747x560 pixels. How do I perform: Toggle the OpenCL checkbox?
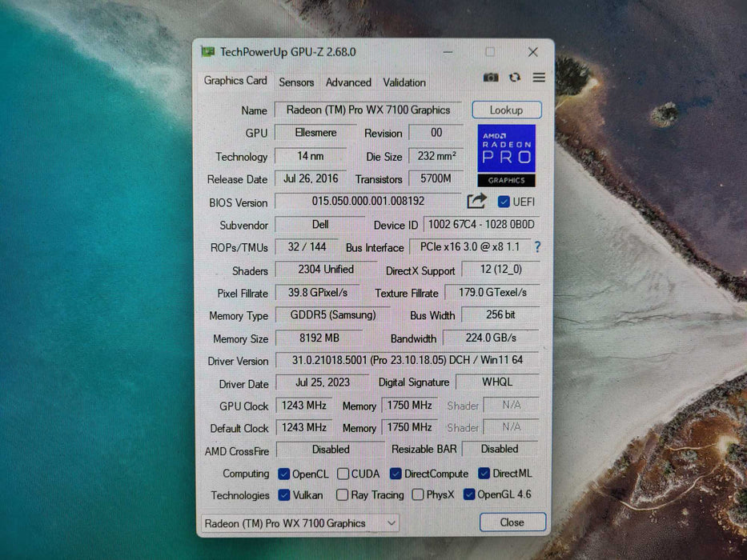tap(284, 474)
